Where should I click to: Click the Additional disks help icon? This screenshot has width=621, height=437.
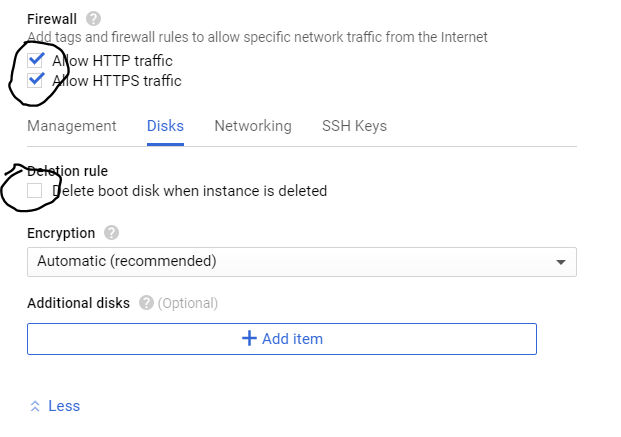pos(146,303)
